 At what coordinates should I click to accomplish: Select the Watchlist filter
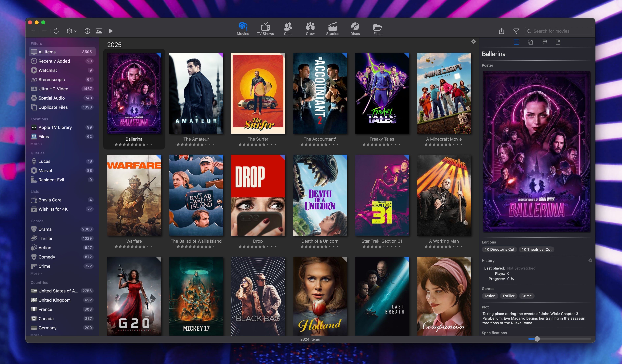(x=62, y=70)
